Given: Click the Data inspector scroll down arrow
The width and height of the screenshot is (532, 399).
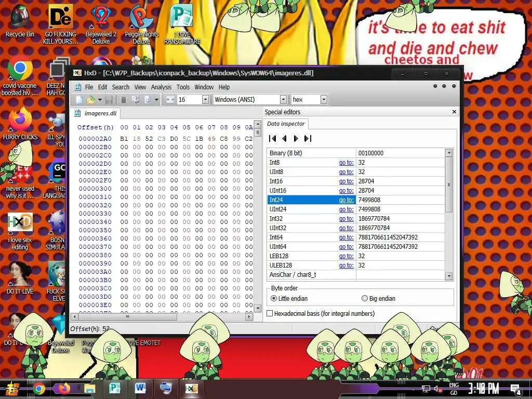Looking at the screenshot, I should [448, 276].
